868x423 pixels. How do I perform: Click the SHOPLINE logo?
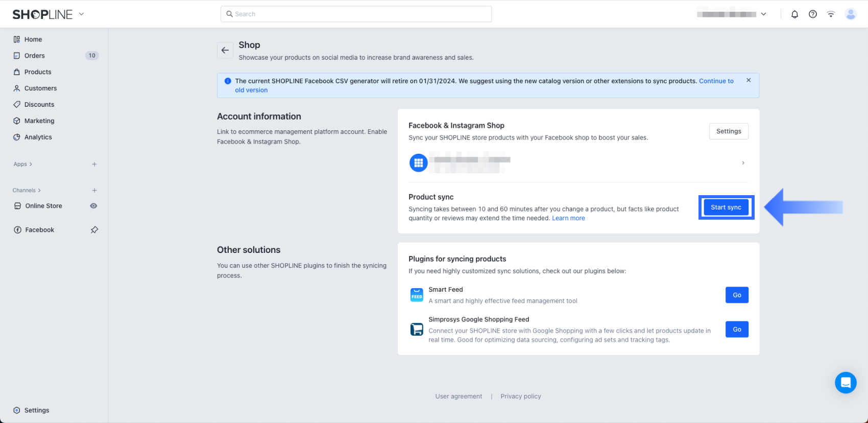(43, 14)
